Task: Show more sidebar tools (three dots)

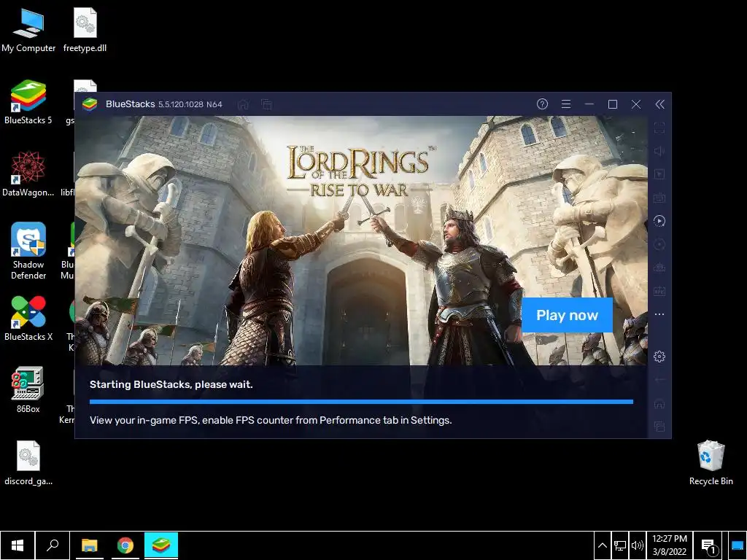Action: [659, 314]
